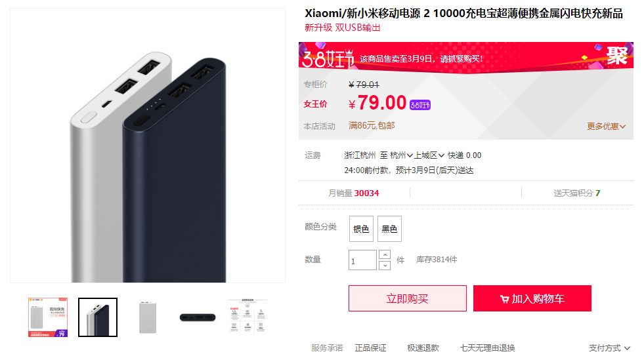The width and height of the screenshot is (644, 358).
Task: Click the 加入购物车 button
Action: (532, 298)
